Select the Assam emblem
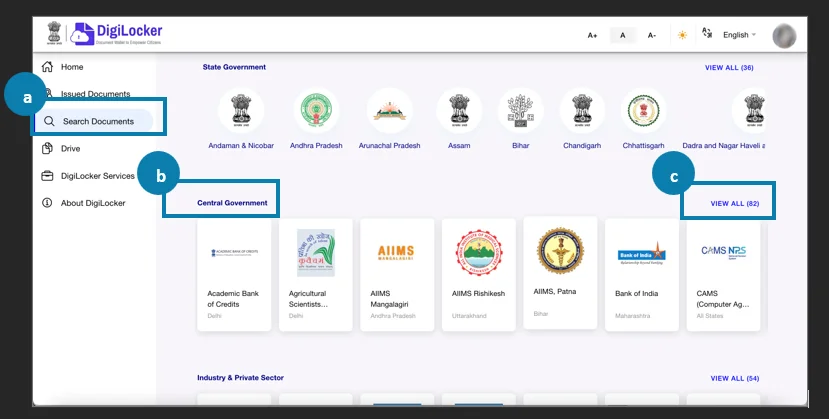The image size is (829, 419). coord(459,110)
